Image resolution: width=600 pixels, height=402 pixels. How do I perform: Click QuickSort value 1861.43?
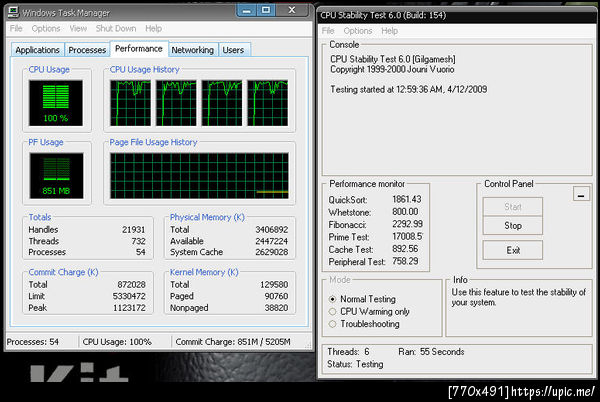pos(406,200)
